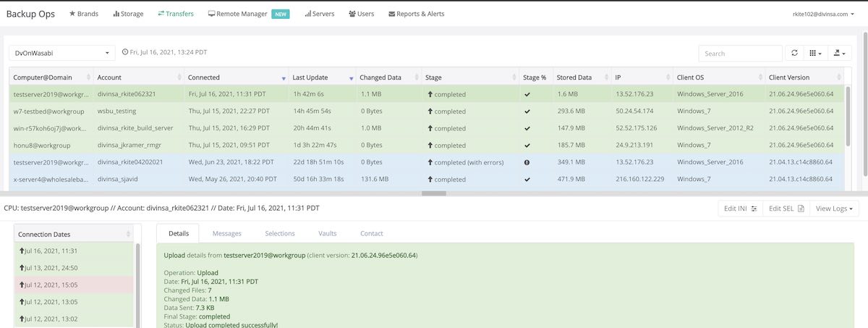Open the Servers menu item
The image size is (868, 328).
pos(319,14)
